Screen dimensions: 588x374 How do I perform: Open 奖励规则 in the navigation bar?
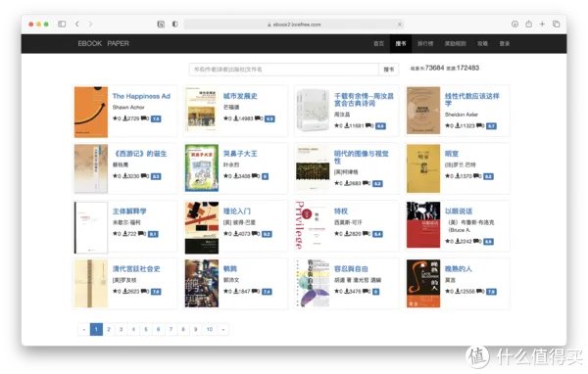(456, 43)
